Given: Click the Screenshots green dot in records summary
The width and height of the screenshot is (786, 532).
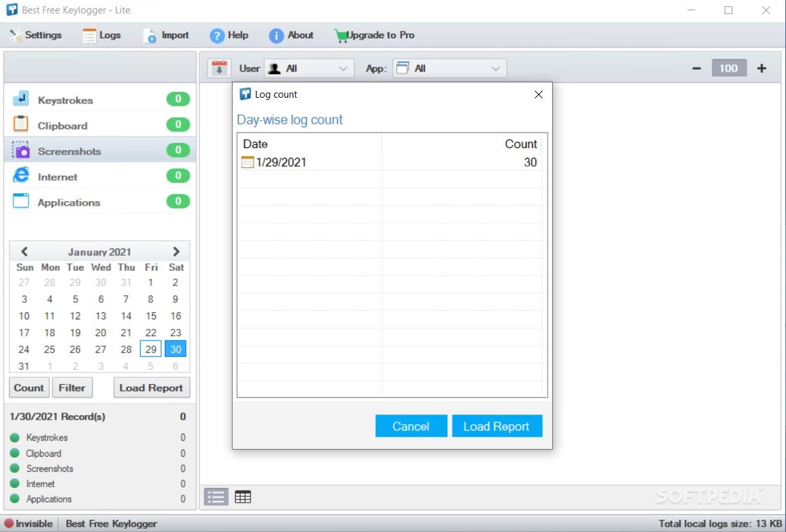Looking at the screenshot, I should tap(15, 469).
